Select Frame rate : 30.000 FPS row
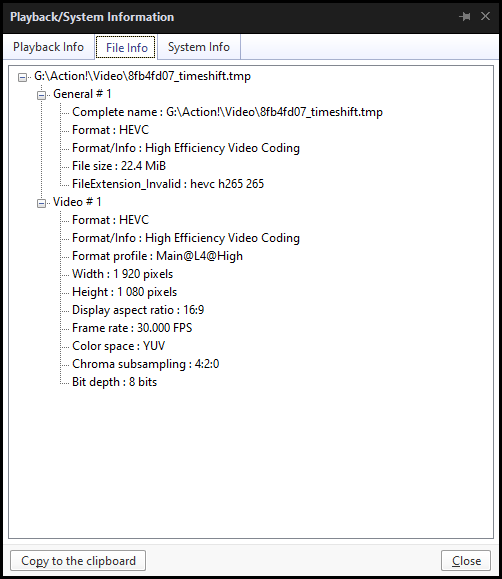Screen dimensions: 502x579 pyautogui.click(x=132, y=328)
